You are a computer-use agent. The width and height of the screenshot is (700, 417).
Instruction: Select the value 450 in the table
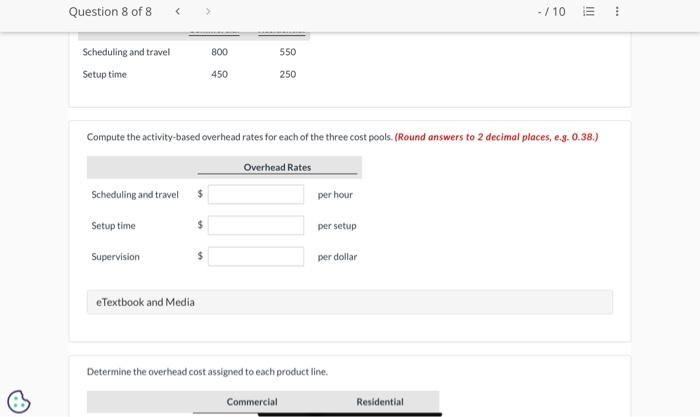point(219,74)
